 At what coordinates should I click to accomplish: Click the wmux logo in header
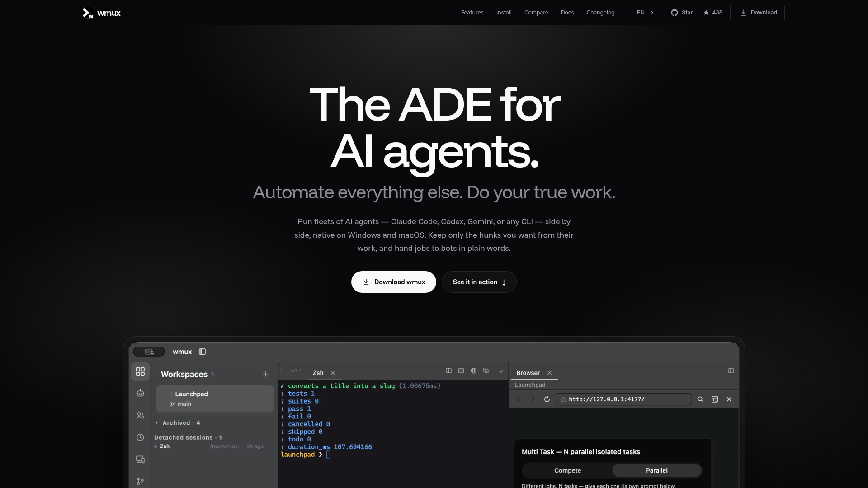pos(102,13)
